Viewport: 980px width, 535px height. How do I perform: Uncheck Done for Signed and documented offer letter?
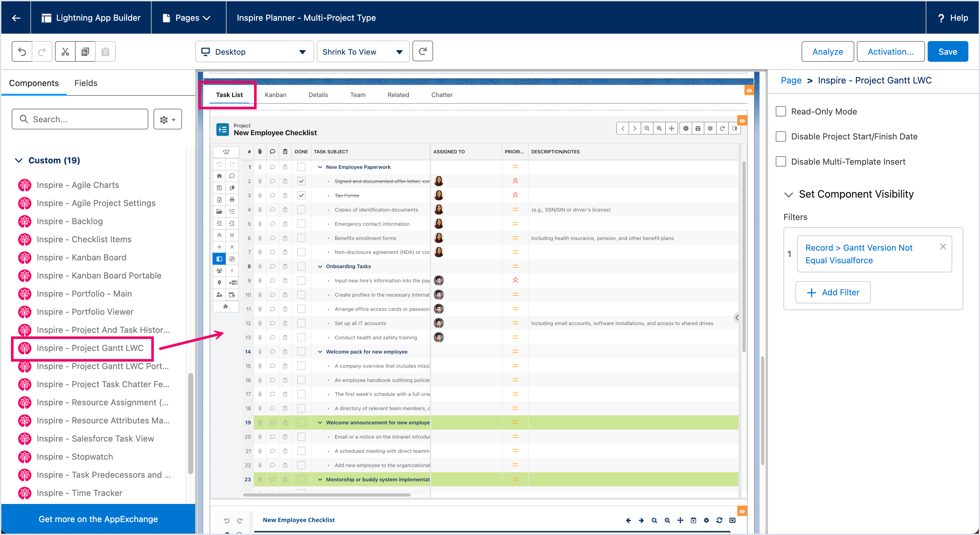coord(301,181)
